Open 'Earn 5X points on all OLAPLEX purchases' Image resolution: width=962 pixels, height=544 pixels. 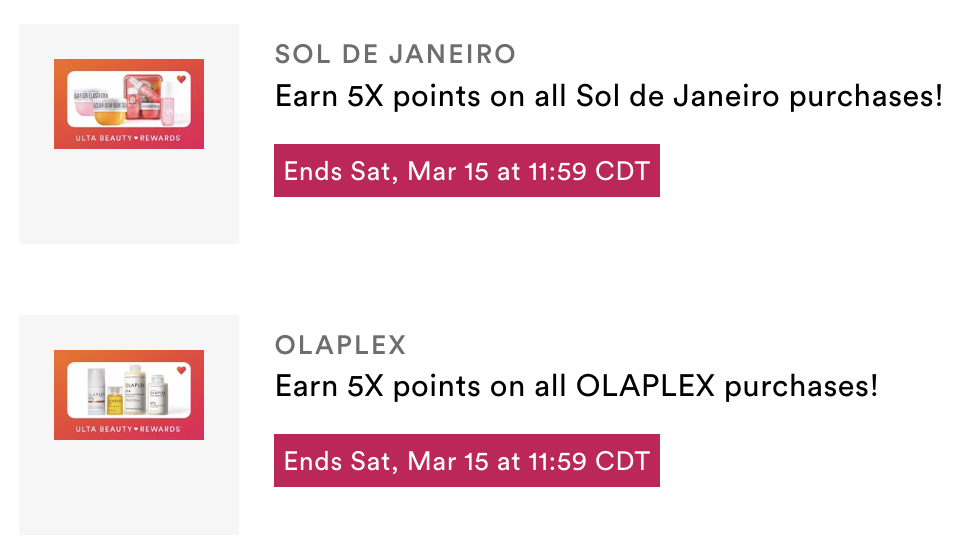point(577,386)
